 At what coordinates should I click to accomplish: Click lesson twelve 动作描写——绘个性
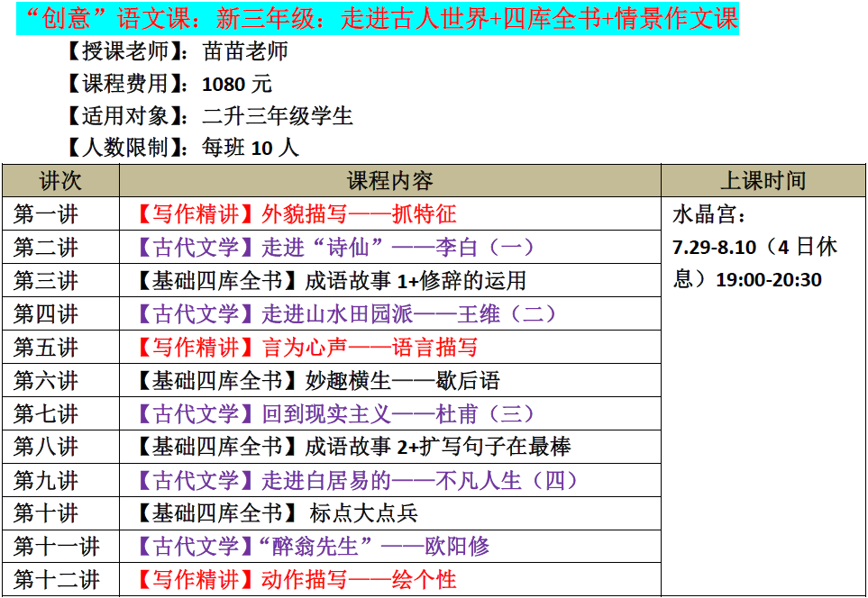pos(297,579)
